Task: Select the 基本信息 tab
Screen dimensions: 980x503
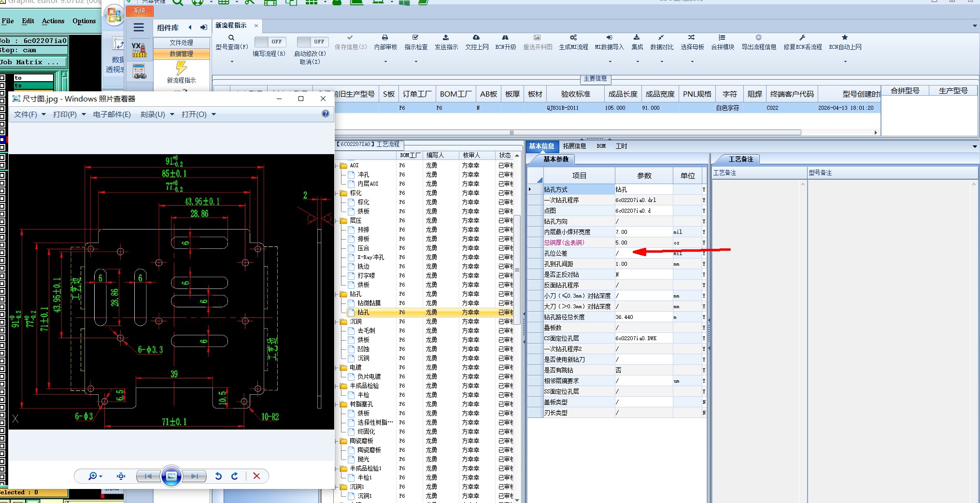Action: (x=541, y=146)
